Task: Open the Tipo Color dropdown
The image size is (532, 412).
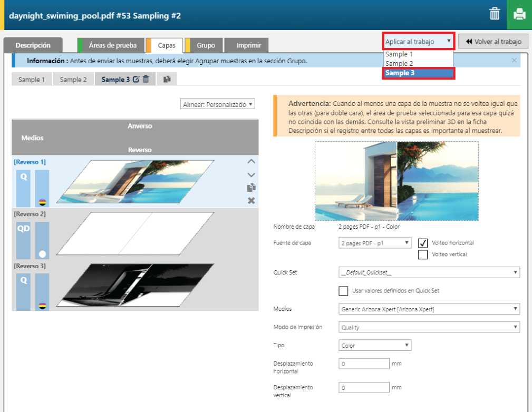Action: click(375, 345)
